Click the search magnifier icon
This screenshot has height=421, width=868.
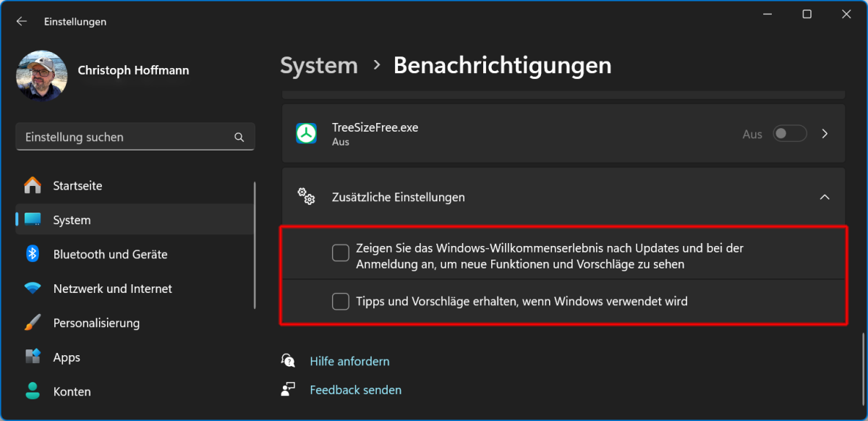click(x=239, y=137)
